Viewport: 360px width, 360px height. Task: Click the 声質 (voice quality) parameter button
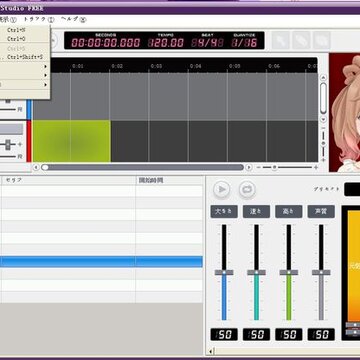(321, 212)
